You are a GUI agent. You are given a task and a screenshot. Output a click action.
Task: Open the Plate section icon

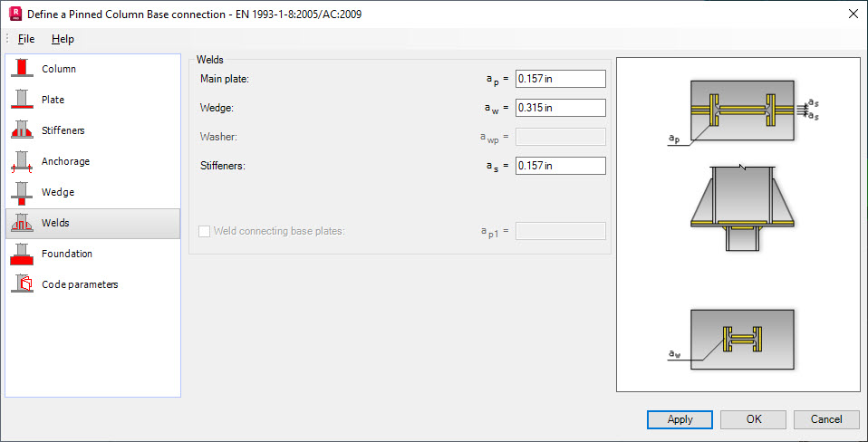coord(22,100)
